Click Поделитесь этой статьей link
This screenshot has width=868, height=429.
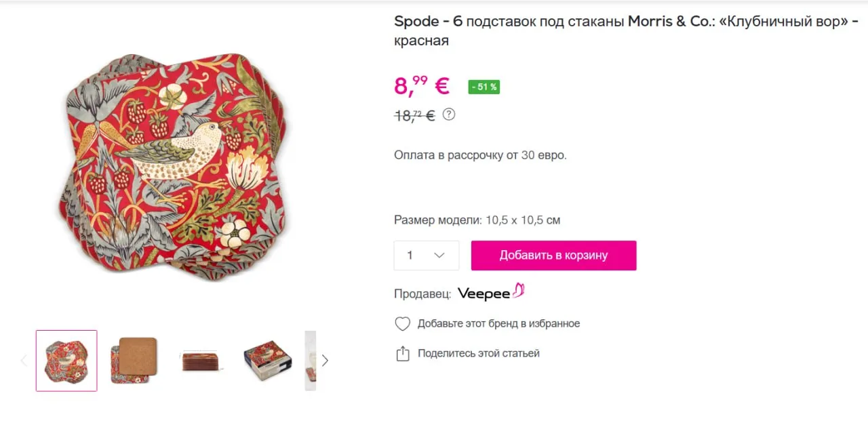[479, 353]
